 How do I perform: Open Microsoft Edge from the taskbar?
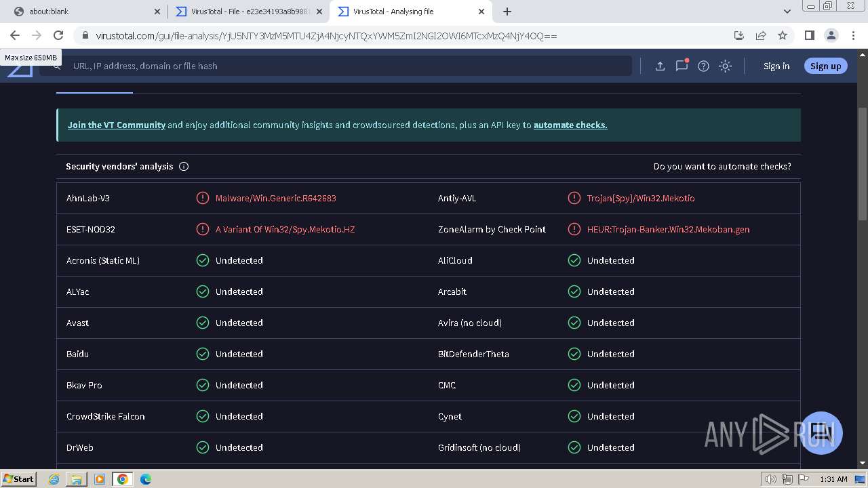pos(145,479)
